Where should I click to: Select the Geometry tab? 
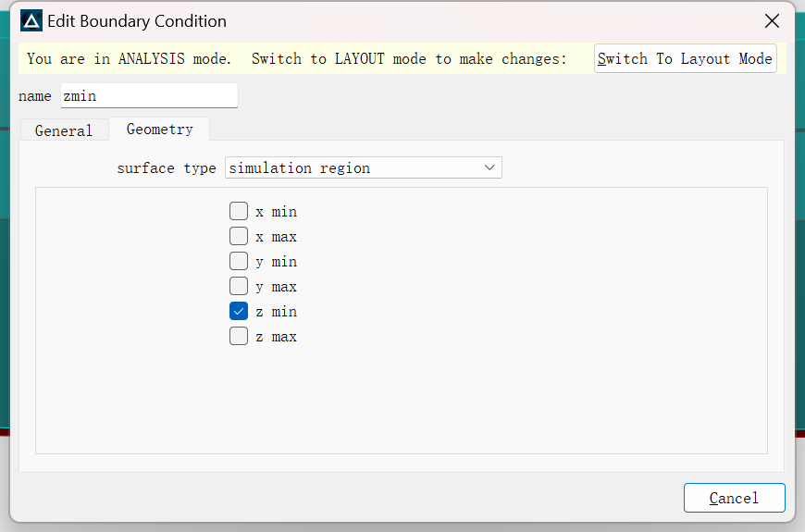pyautogui.click(x=160, y=129)
